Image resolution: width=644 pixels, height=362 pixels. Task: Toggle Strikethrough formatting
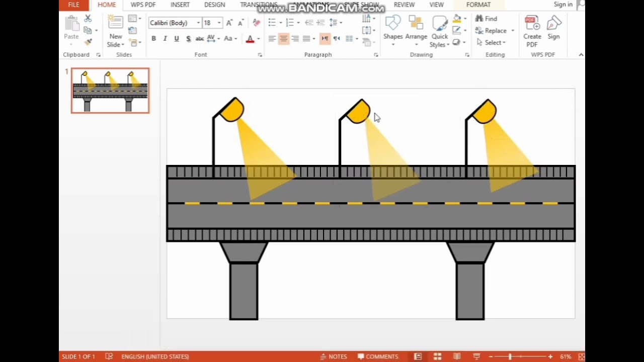[200, 39]
